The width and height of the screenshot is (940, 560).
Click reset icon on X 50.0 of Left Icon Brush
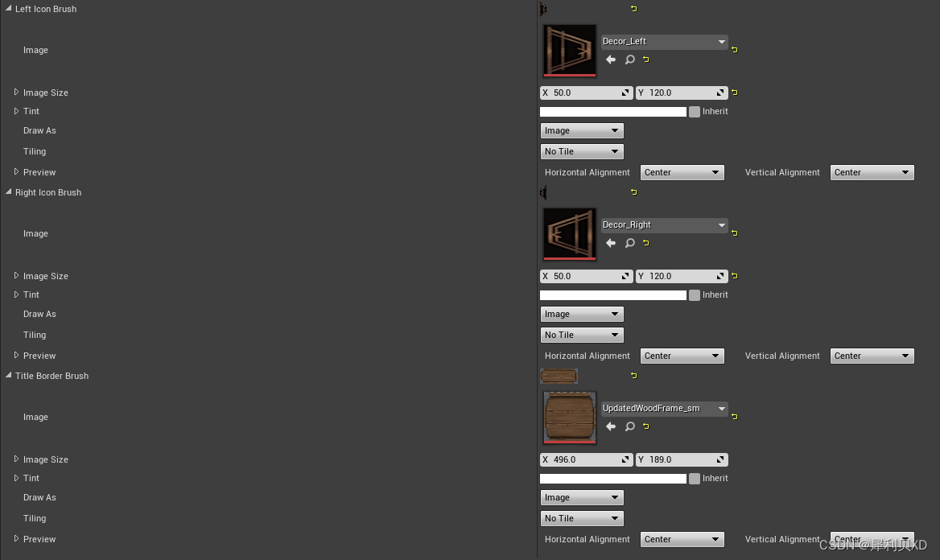[626, 93]
